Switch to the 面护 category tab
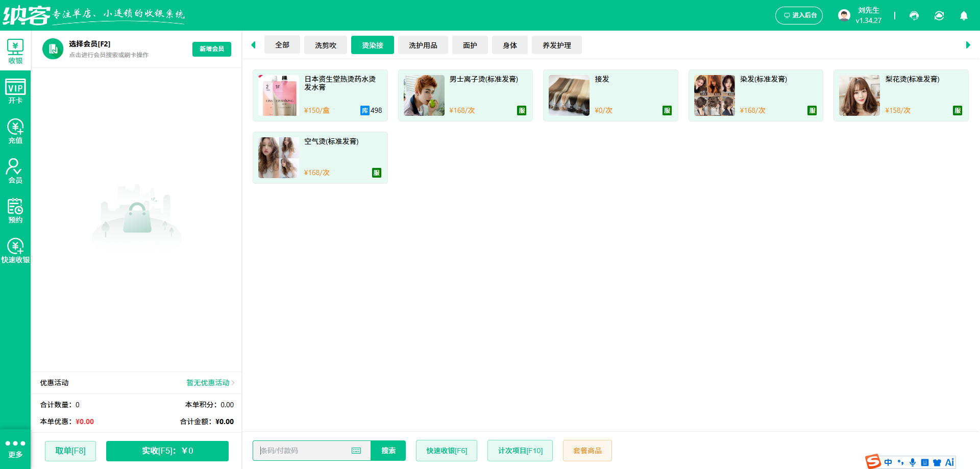 pyautogui.click(x=470, y=45)
